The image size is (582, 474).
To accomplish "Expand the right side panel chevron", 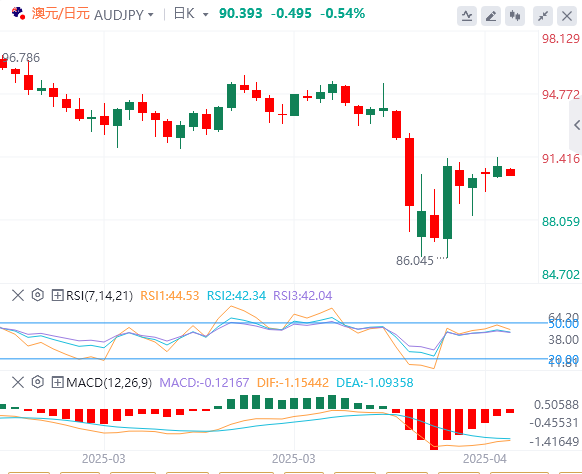I will click(x=576, y=125).
